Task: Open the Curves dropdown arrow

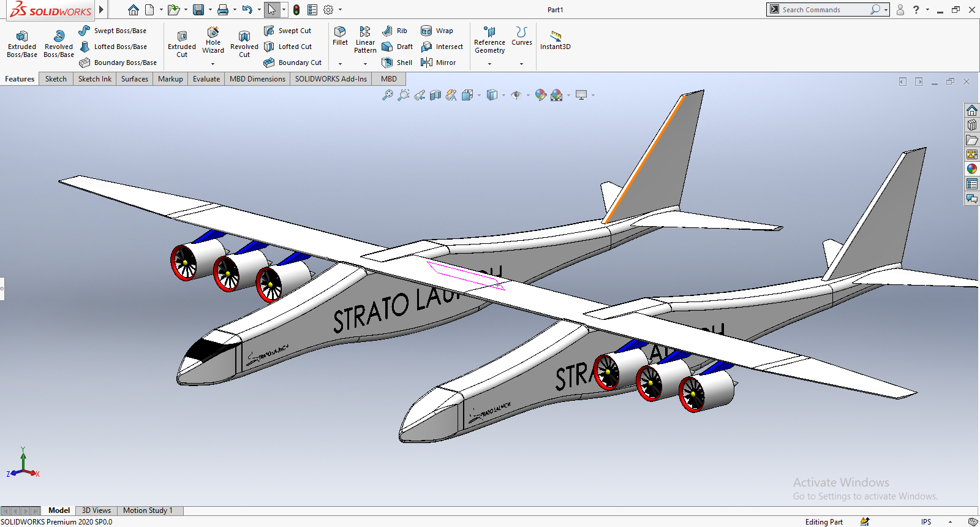Action: point(522,64)
